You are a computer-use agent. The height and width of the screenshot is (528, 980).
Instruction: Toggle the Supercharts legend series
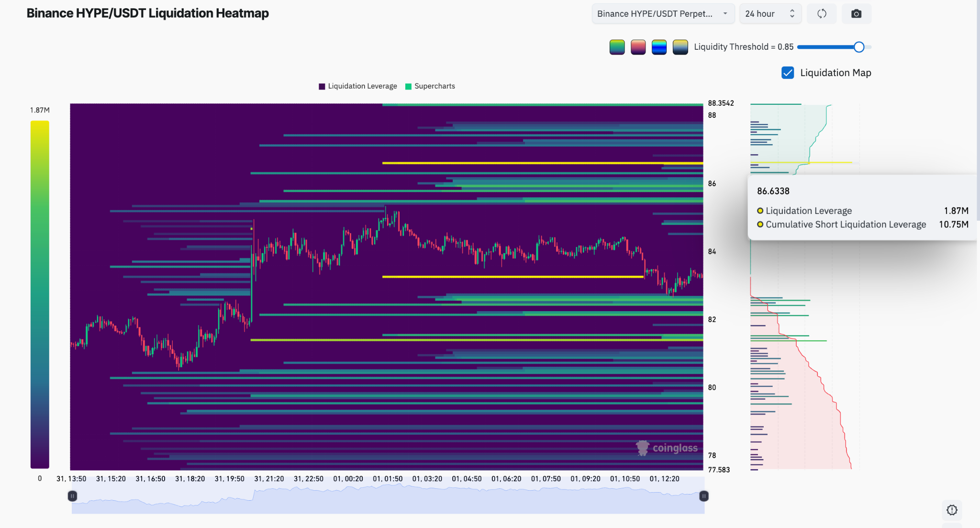430,86
